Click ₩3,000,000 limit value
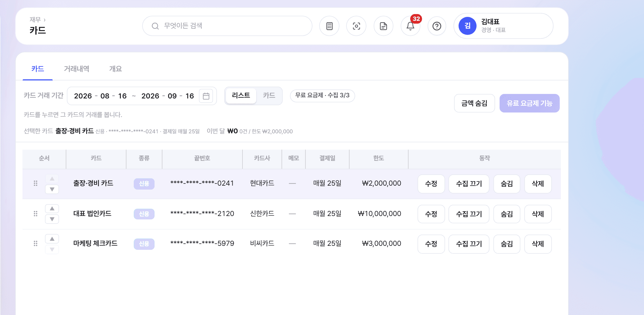The width and height of the screenshot is (644, 315). click(x=382, y=244)
